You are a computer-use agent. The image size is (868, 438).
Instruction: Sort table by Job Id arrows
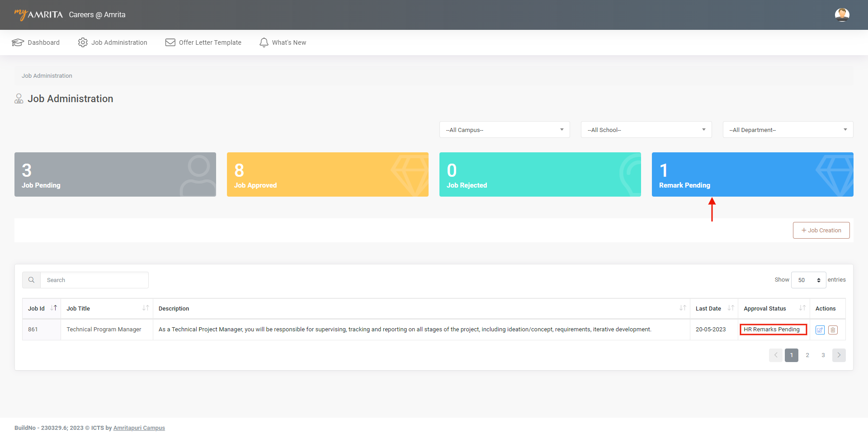pyautogui.click(x=54, y=308)
